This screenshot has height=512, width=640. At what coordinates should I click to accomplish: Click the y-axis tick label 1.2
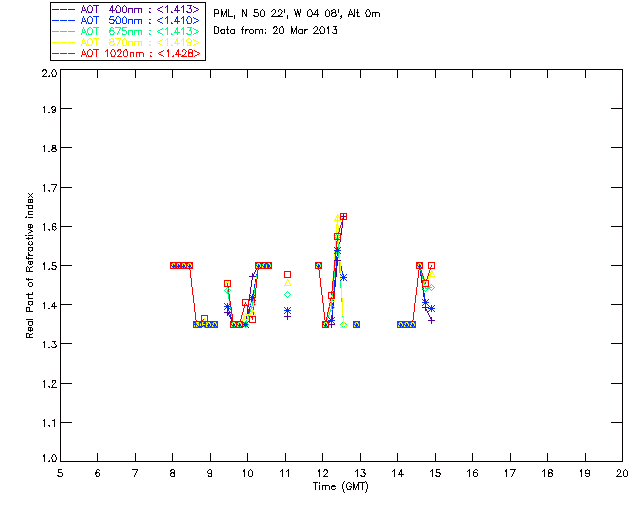click(49, 384)
